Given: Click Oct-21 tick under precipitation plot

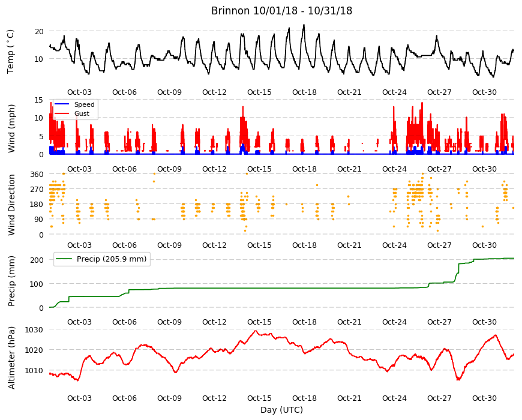Looking at the screenshot, I should (x=349, y=322).
